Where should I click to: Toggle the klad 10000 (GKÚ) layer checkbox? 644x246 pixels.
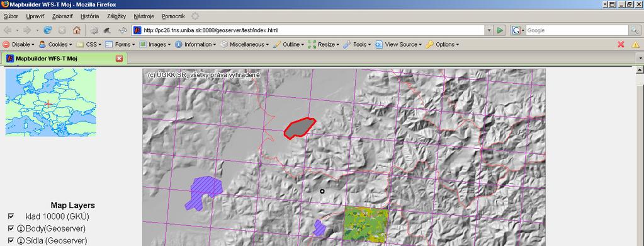click(x=11, y=216)
